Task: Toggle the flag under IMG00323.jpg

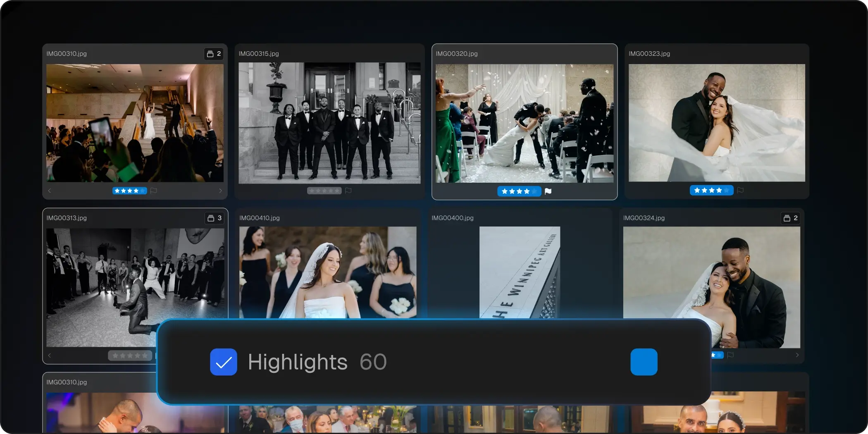Action: click(740, 190)
